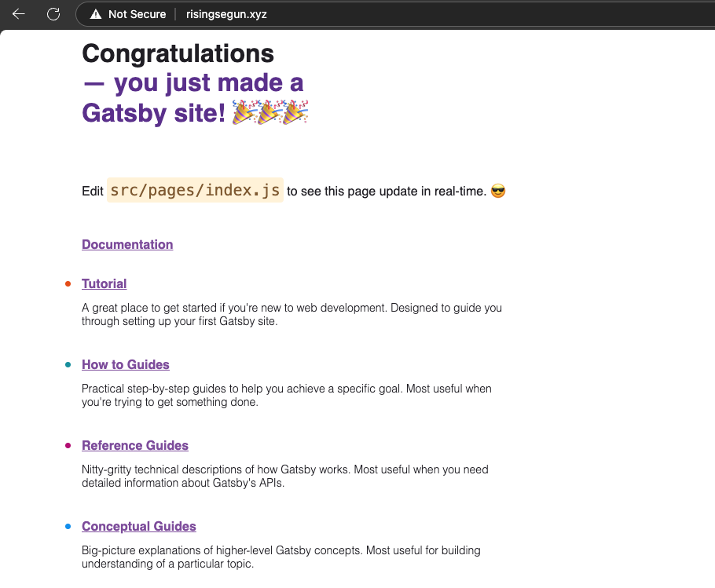Open the Tutorial link
The width and height of the screenshot is (715, 588).
104,283
